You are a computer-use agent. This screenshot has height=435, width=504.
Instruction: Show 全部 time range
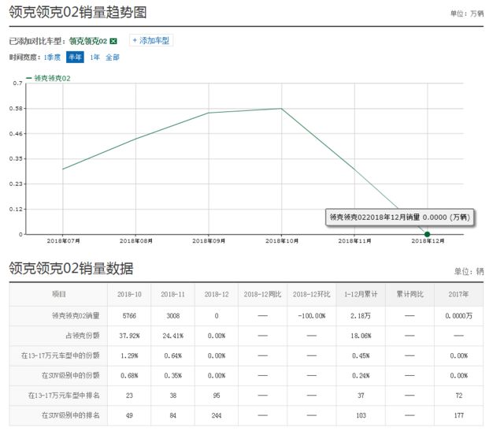[112, 58]
